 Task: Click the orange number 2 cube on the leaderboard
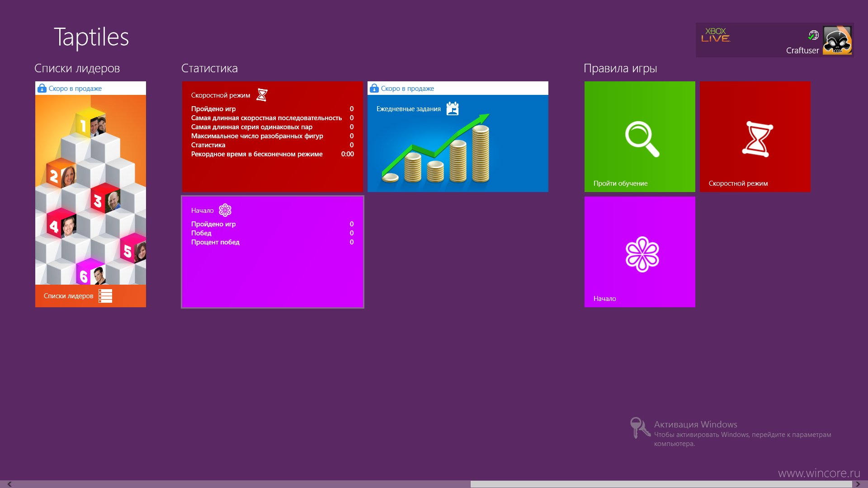point(61,174)
